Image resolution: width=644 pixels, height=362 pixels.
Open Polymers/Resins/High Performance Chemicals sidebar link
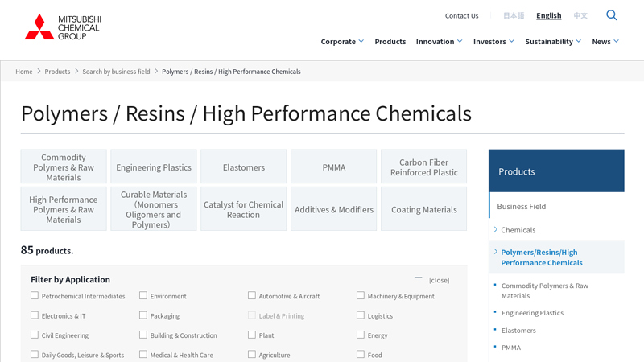pyautogui.click(x=542, y=257)
